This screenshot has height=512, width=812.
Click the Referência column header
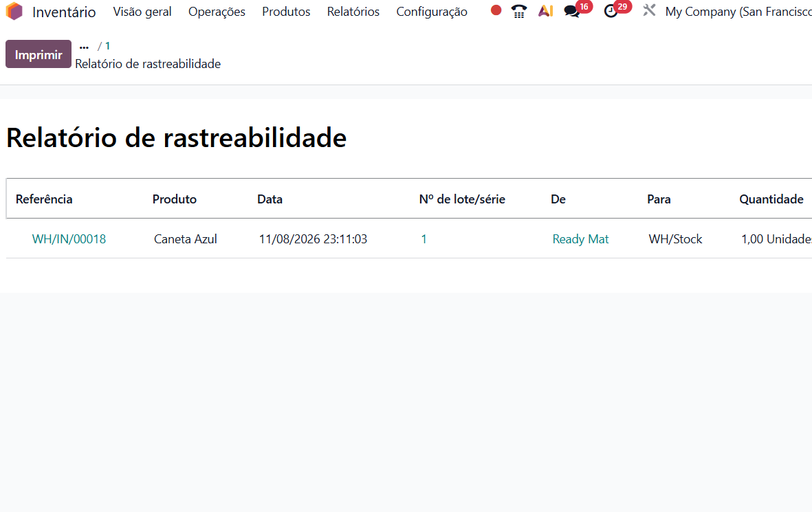point(44,199)
